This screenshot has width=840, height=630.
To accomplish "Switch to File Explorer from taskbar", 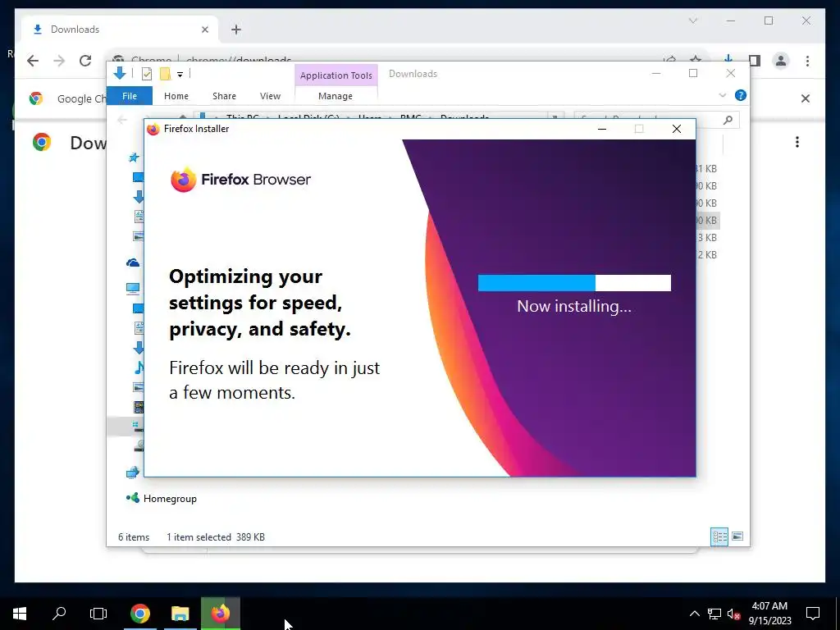I will [x=180, y=614].
